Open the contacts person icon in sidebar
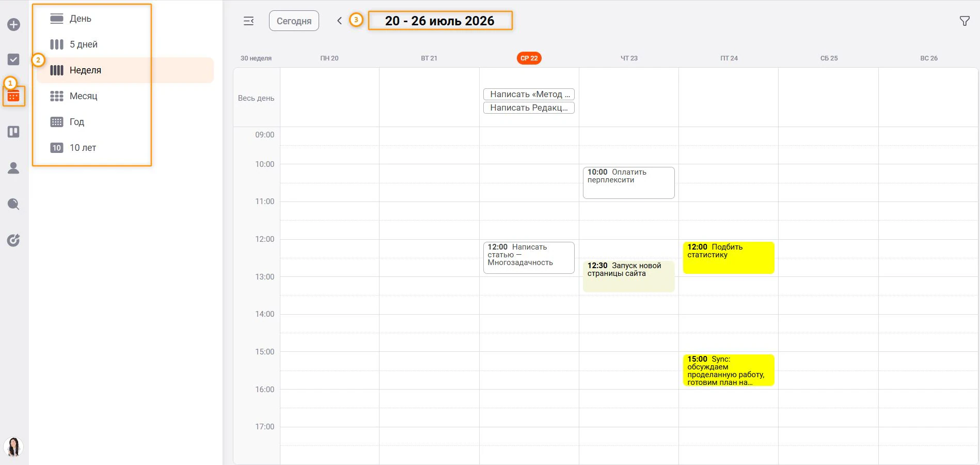Screen dimensions: 980x465 click(13, 168)
